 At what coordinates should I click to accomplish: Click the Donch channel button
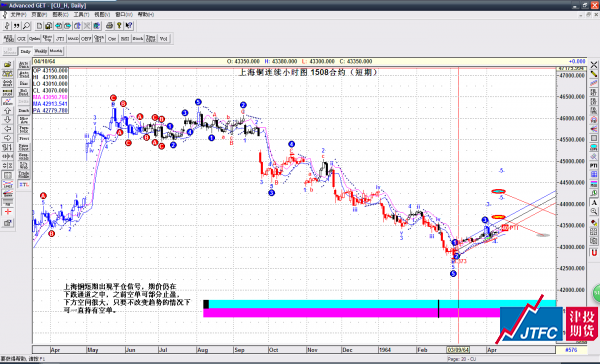(24, 111)
